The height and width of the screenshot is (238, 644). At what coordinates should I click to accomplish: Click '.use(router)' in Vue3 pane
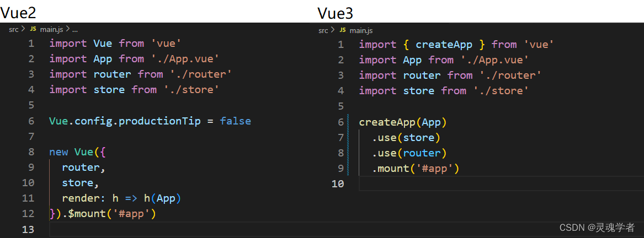[409, 153]
